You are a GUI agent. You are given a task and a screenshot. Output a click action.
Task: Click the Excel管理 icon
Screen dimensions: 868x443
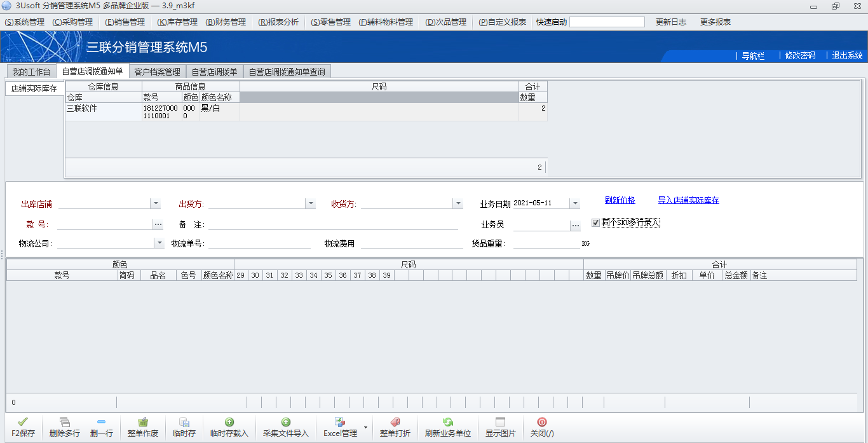click(340, 422)
